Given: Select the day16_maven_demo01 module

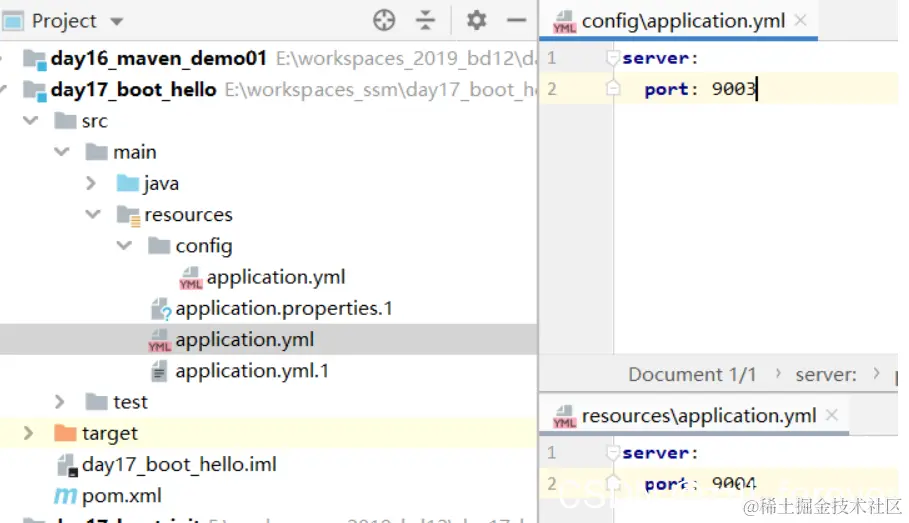Looking at the screenshot, I should [158, 59].
